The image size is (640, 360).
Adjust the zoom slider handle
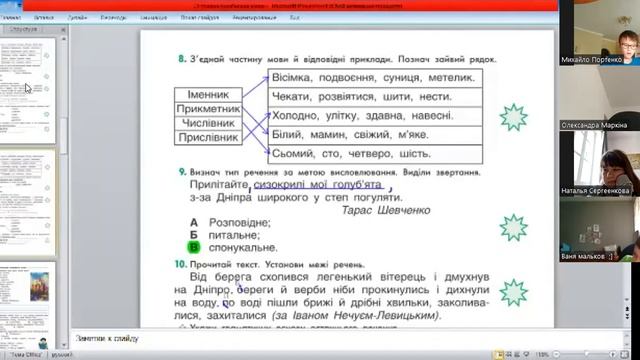(587, 354)
